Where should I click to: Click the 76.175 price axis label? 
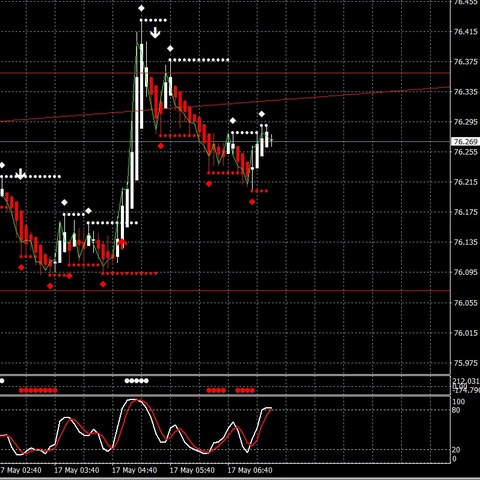click(465, 212)
